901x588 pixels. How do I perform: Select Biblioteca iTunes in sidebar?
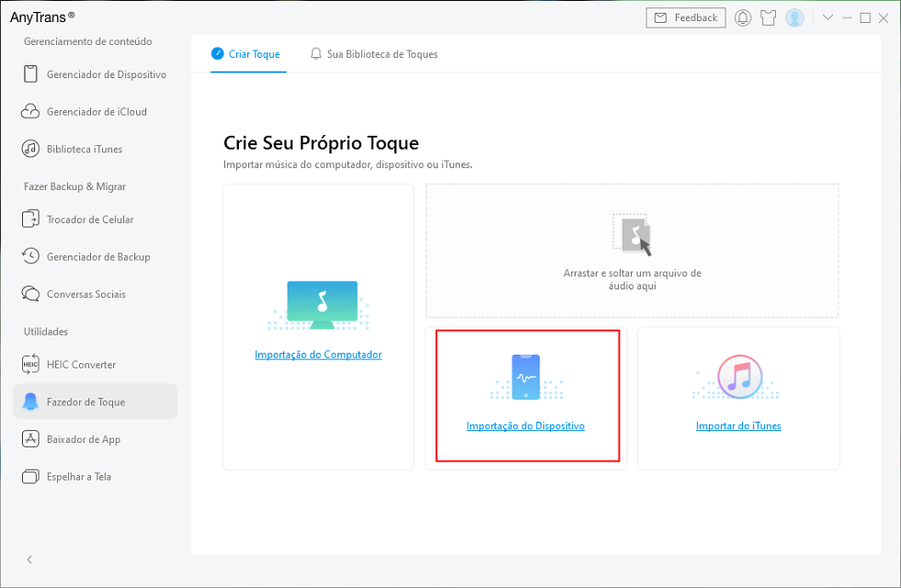[x=95, y=149]
